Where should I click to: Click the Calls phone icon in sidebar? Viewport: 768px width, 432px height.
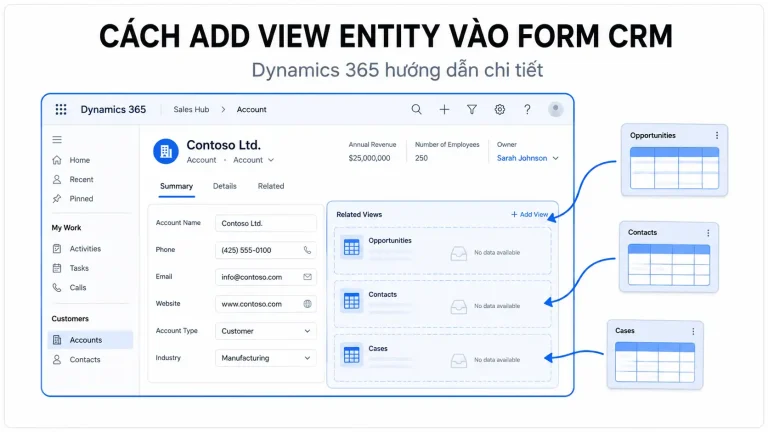tap(57, 288)
